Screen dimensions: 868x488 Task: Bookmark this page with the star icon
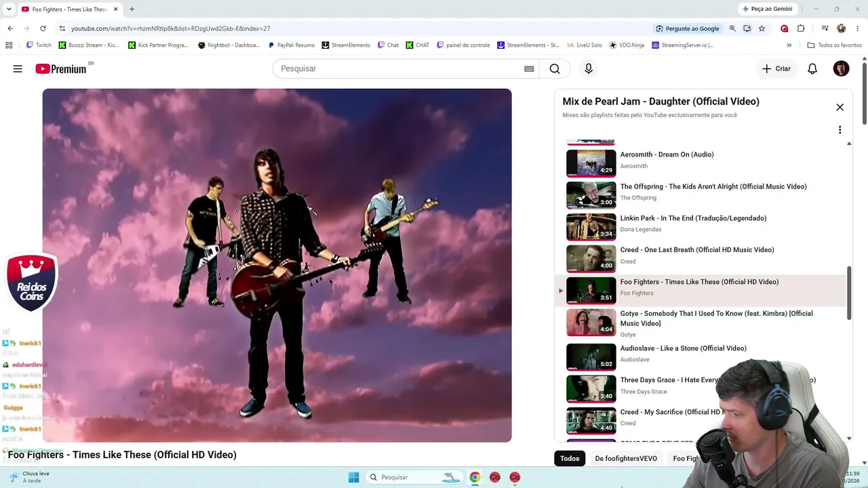tap(762, 28)
